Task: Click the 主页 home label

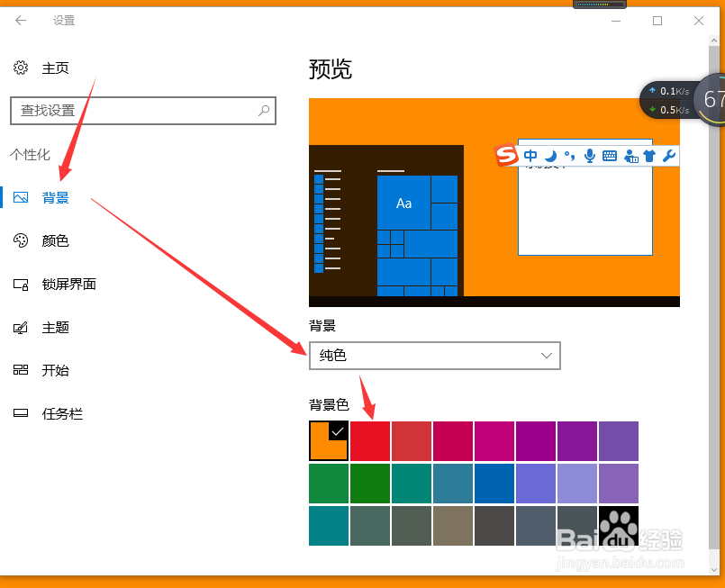Action: pos(56,68)
